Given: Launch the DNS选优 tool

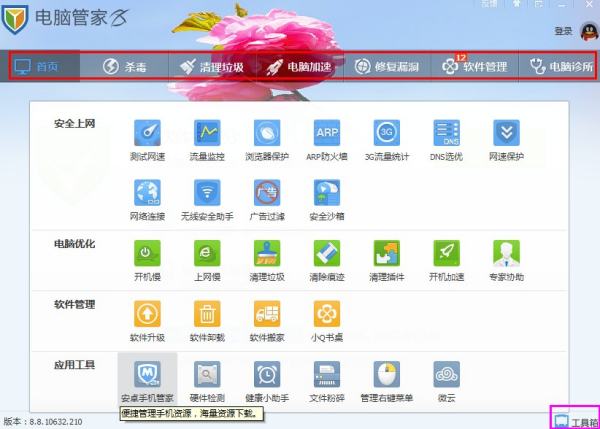Looking at the screenshot, I should 447,140.
